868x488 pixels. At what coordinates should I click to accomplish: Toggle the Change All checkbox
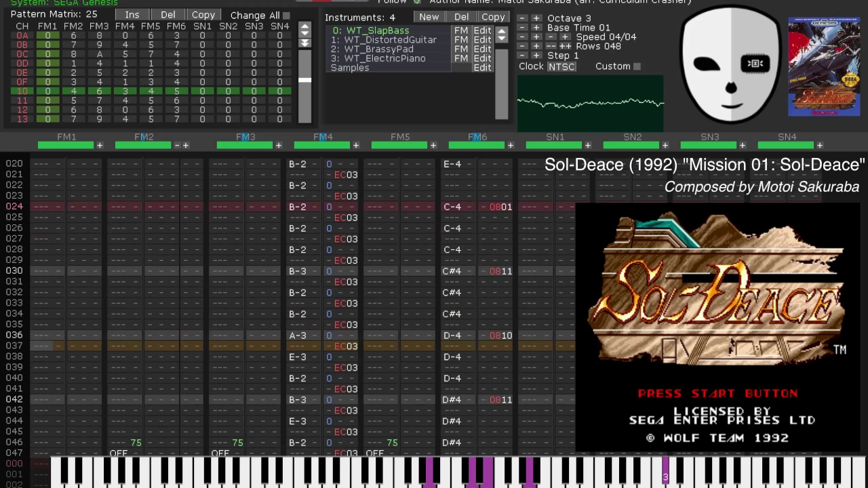(x=286, y=16)
